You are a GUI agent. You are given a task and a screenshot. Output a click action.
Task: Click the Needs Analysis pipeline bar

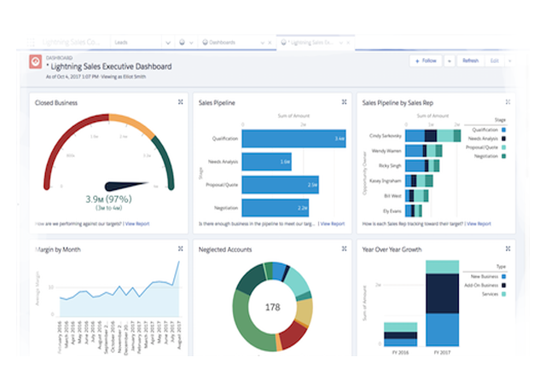(x=267, y=162)
